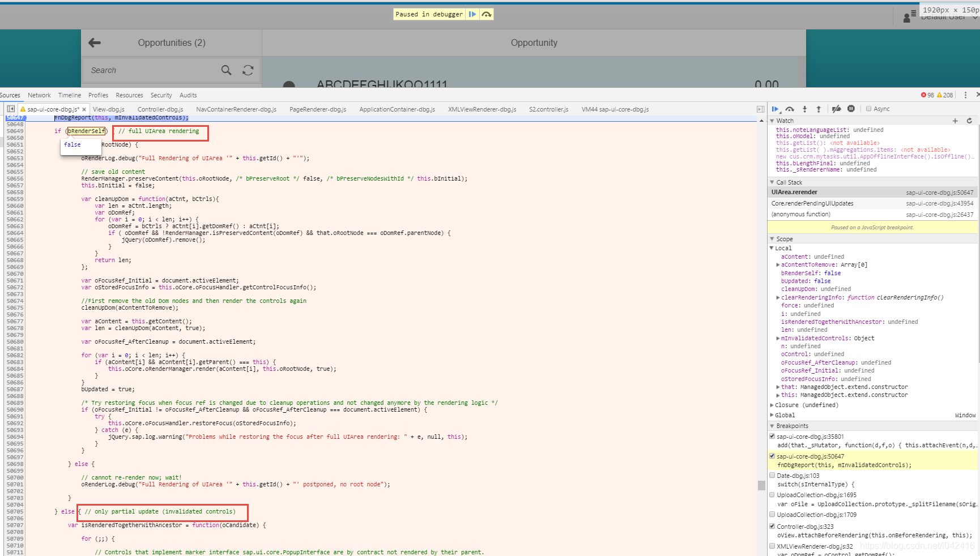Open the ApplicationContainer-dbg.js tab
The image size is (980, 556).
point(397,109)
